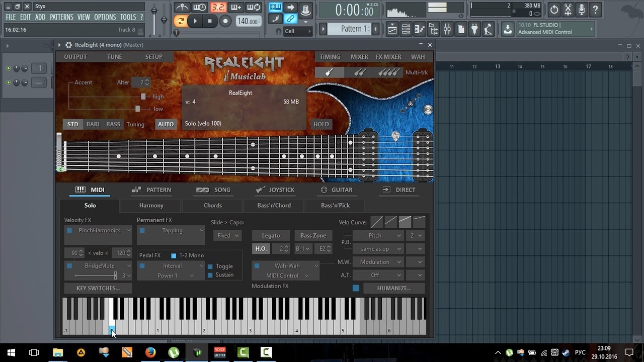The image size is (644, 362).
Task: Enable wait for input before recording
Action: [200, 8]
